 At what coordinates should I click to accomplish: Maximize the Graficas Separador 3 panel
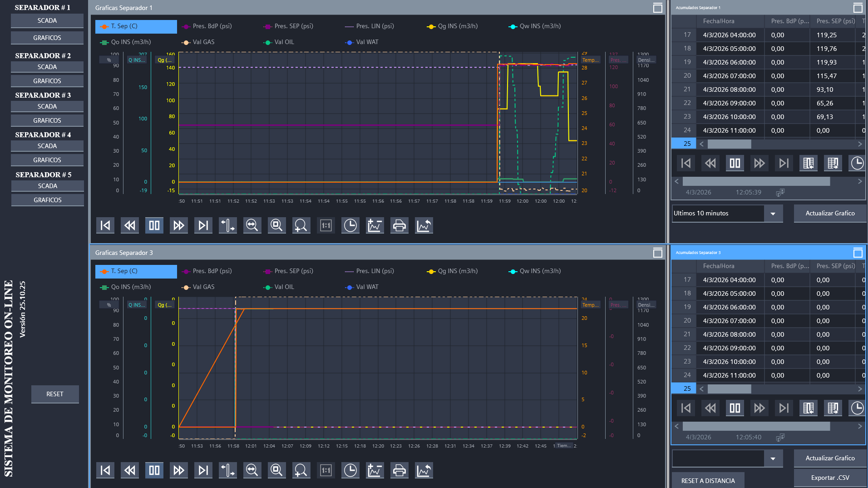click(657, 253)
